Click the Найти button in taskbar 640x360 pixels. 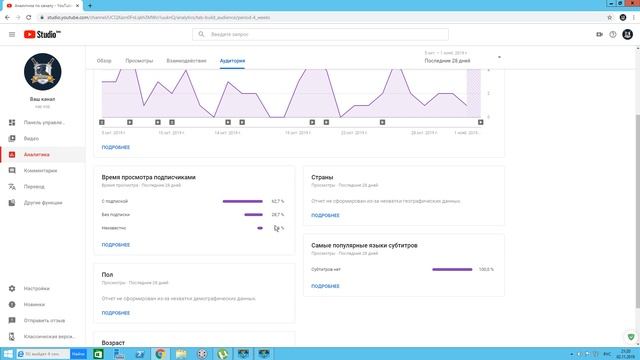coord(78,354)
